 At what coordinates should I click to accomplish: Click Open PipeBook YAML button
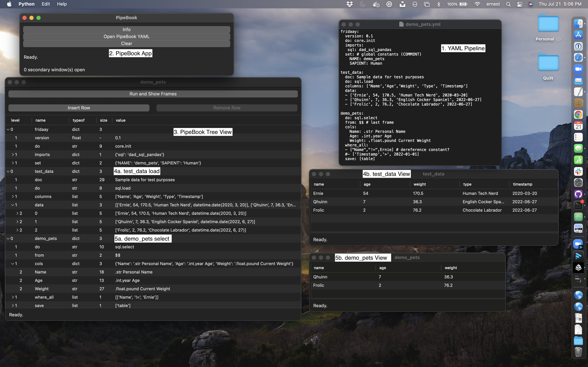coord(126,37)
